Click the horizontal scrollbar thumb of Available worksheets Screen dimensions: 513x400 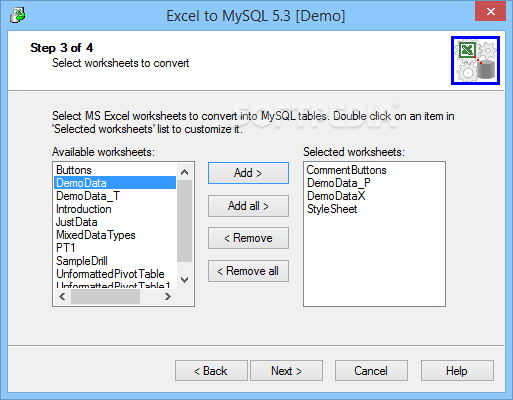coord(105,296)
